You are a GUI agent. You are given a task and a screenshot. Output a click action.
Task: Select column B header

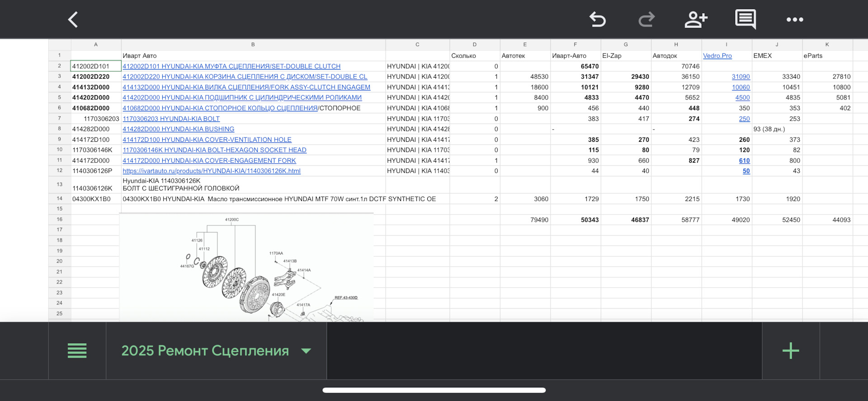tap(253, 45)
